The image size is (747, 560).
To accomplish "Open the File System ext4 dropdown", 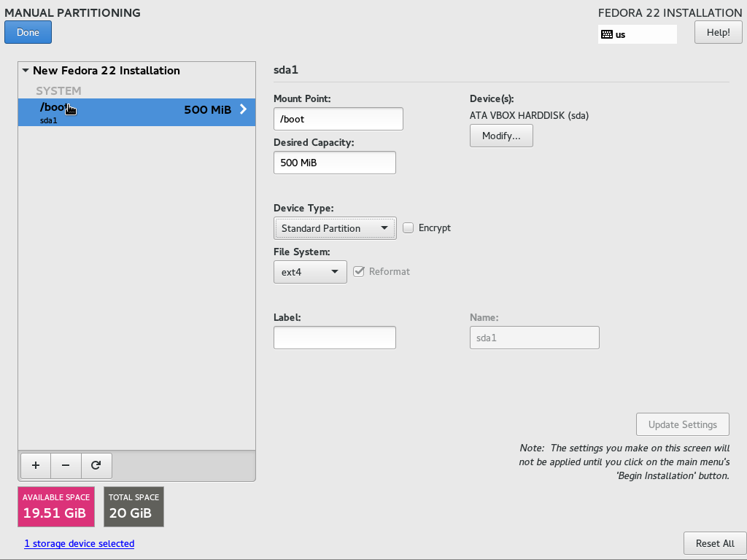I will [x=310, y=273].
